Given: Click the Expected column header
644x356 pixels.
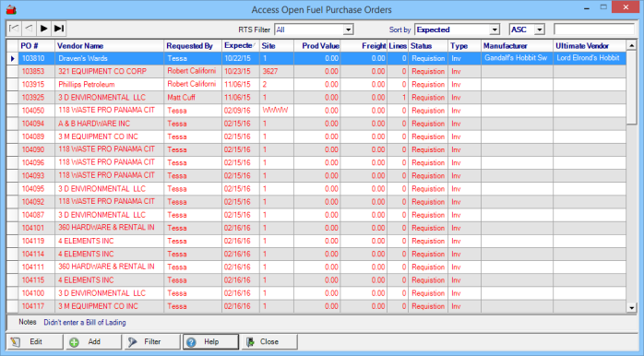Looking at the screenshot, I should click(241, 45).
